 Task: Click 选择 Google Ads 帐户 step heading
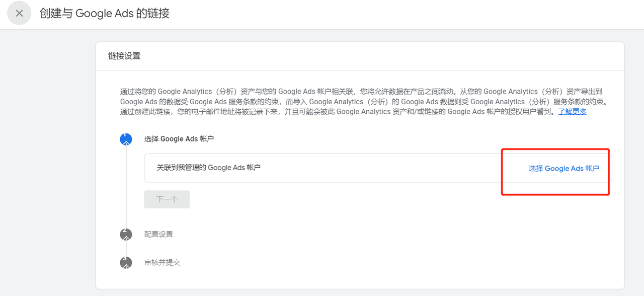tap(179, 139)
